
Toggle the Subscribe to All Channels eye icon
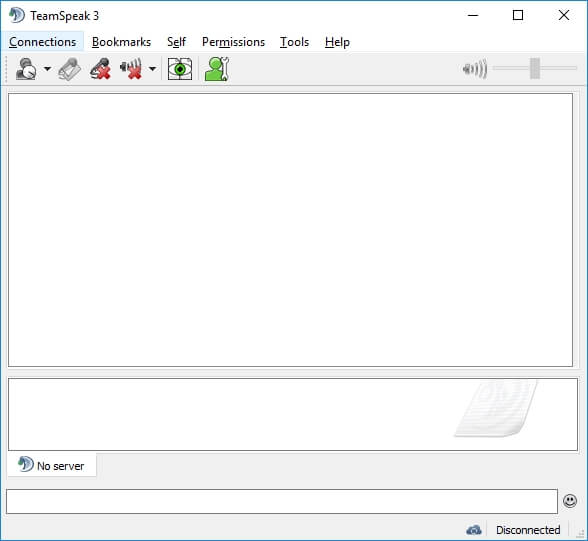(x=180, y=69)
